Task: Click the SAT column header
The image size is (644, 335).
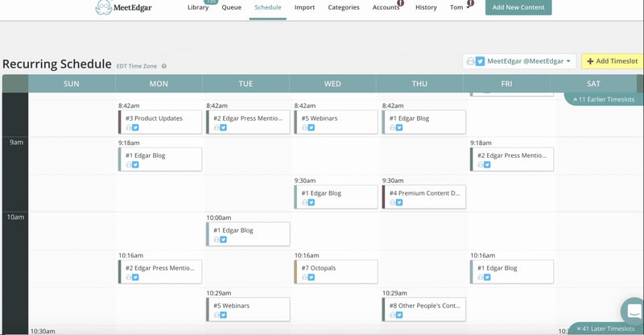Action: [x=593, y=84]
